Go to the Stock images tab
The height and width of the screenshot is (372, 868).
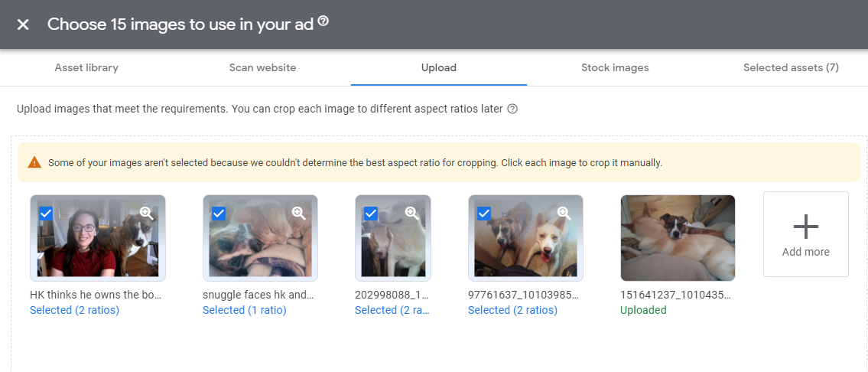click(615, 67)
